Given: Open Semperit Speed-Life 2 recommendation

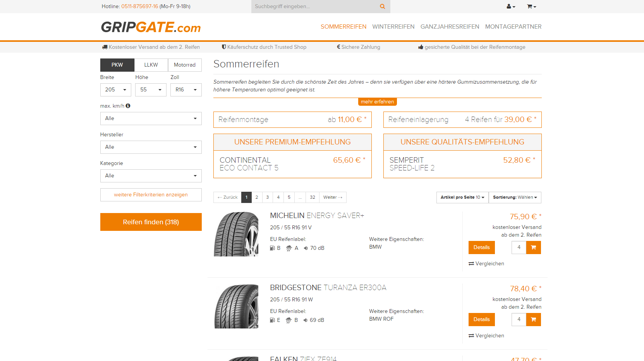Looking at the screenshot, I should point(462,164).
